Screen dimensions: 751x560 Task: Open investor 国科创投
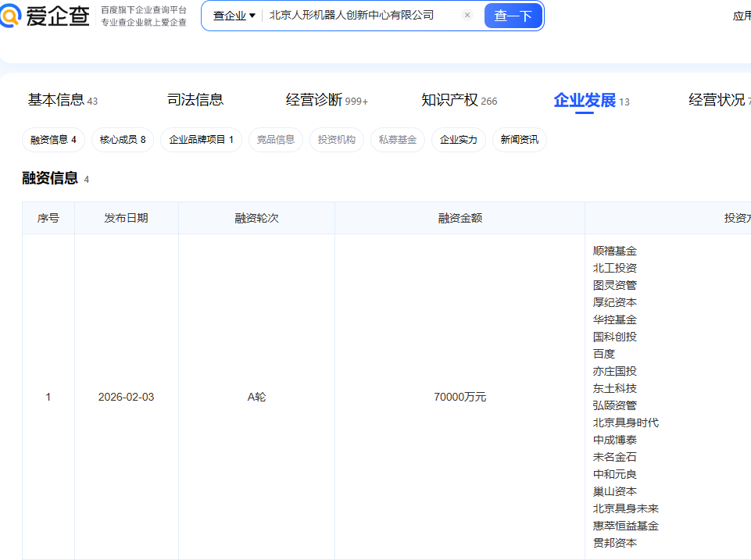614,337
